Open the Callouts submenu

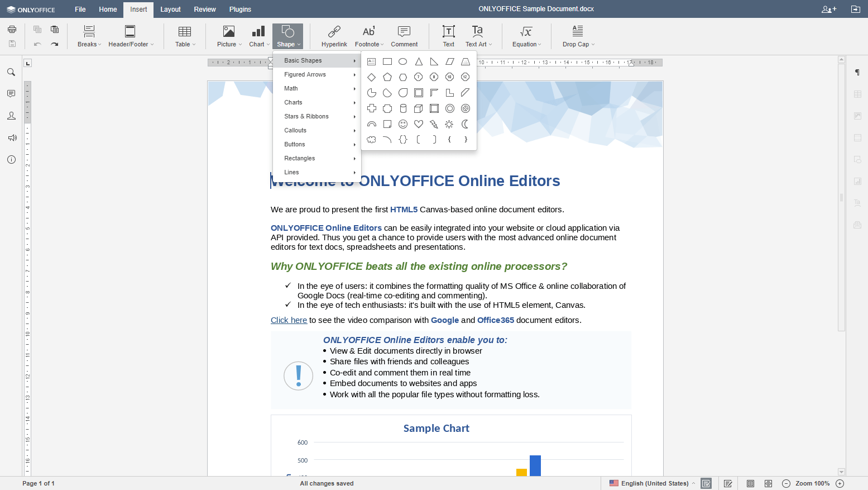click(317, 130)
